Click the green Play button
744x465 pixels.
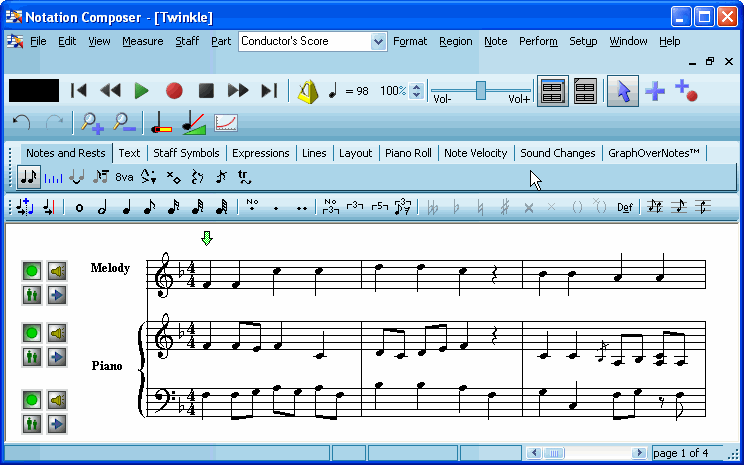(141, 91)
